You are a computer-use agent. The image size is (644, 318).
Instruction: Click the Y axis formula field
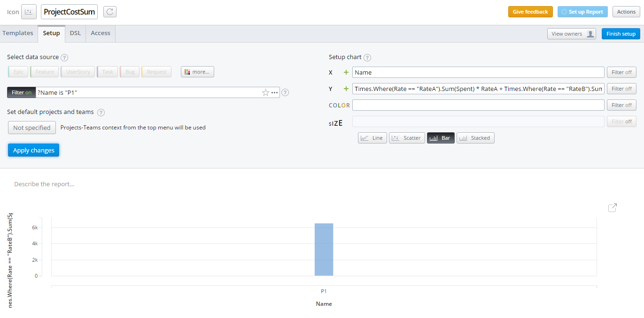tap(478, 89)
